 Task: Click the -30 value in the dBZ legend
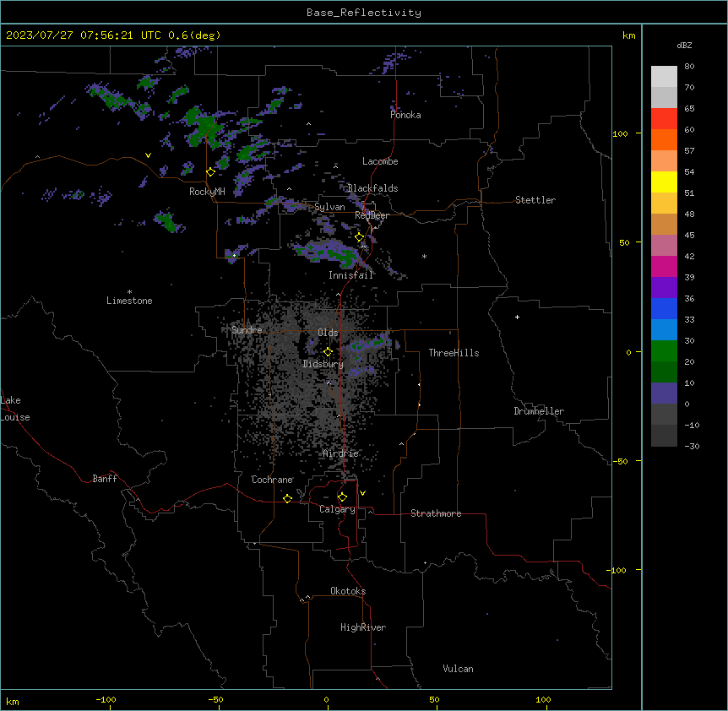692,446
